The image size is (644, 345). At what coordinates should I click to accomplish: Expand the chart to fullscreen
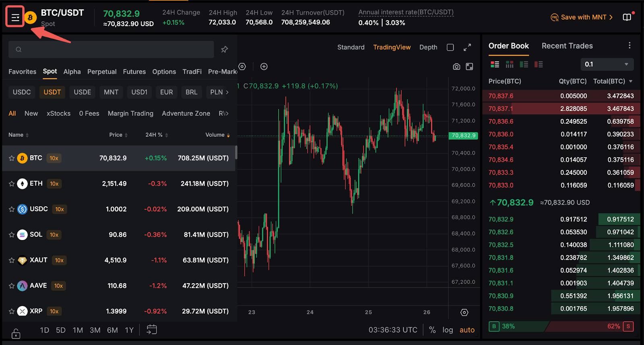pyautogui.click(x=467, y=47)
